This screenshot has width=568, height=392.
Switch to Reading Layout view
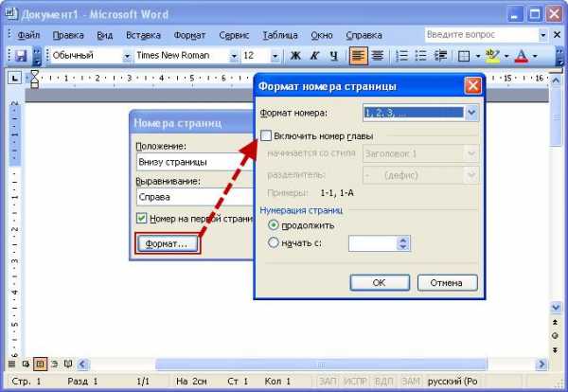(x=68, y=364)
